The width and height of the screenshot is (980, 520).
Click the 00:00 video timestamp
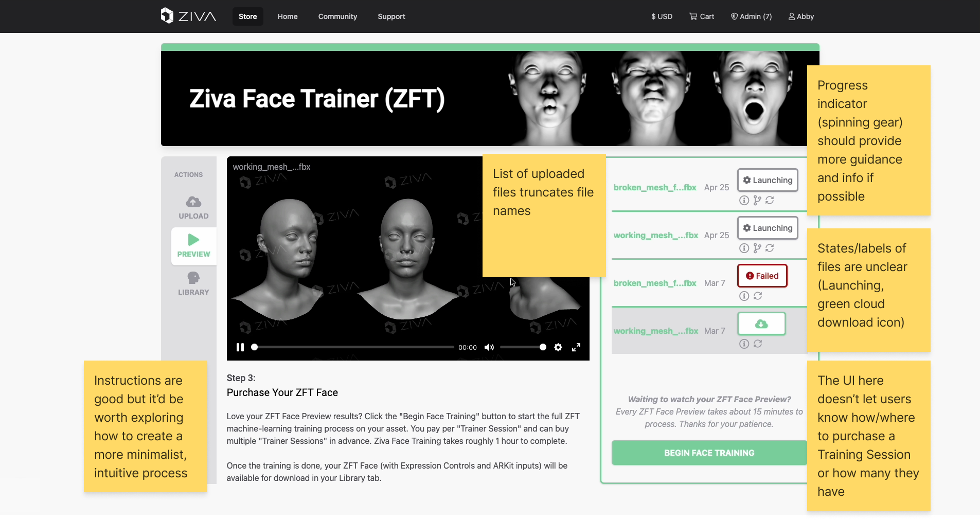468,348
